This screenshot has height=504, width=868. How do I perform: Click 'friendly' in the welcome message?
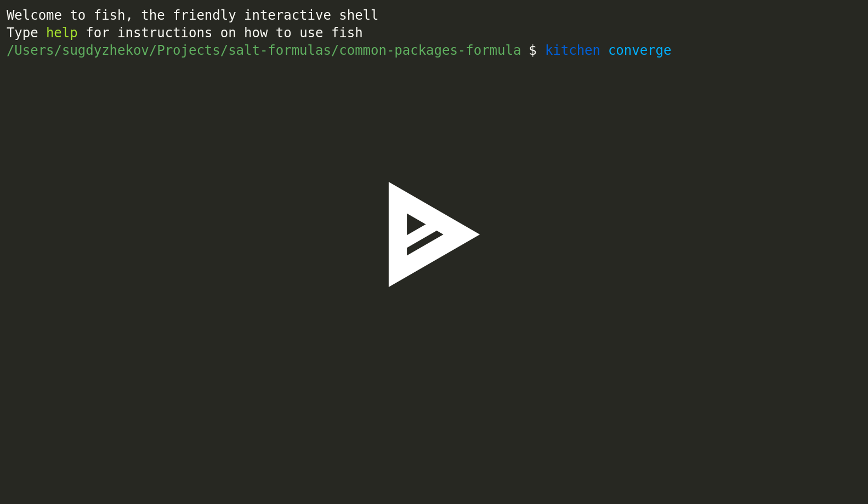pyautogui.click(x=205, y=15)
